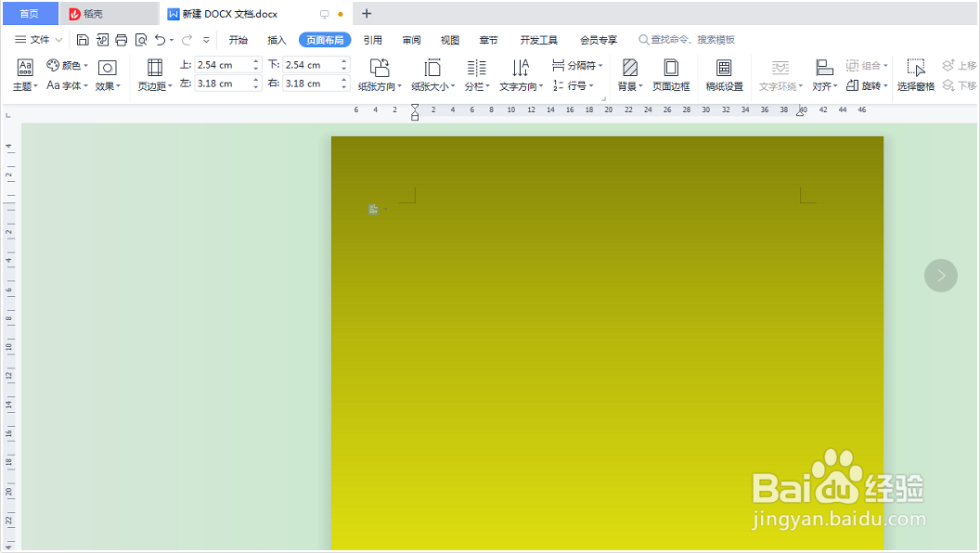Click the right indent marker on ruler
The height and width of the screenshot is (553, 980).
point(800,111)
